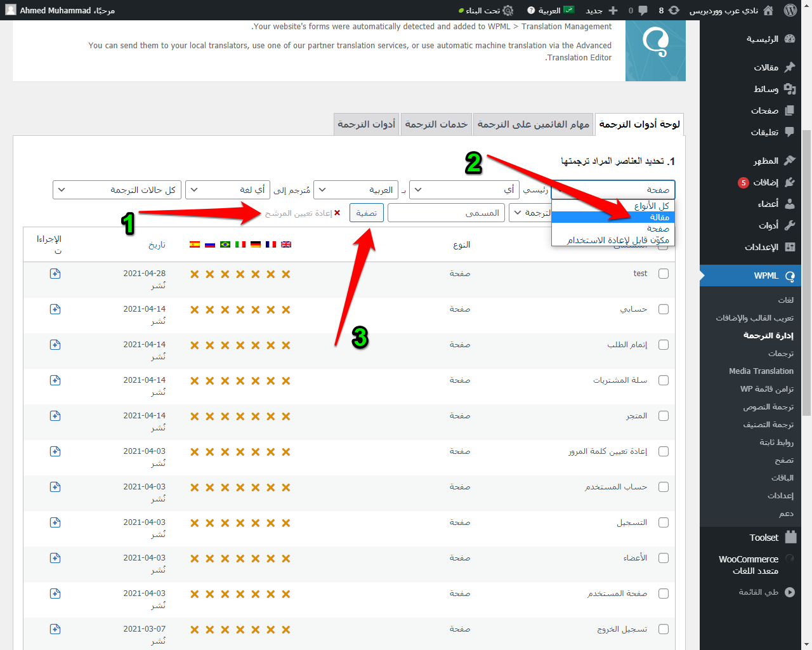The image size is (812, 650).
Task: Open the أي لغة target language dropdown
Action: click(x=227, y=190)
